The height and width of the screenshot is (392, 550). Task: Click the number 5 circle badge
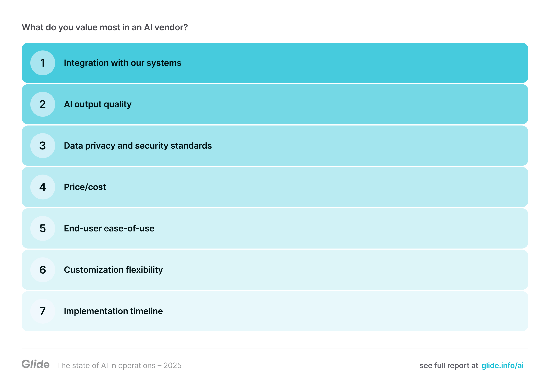coord(43,228)
